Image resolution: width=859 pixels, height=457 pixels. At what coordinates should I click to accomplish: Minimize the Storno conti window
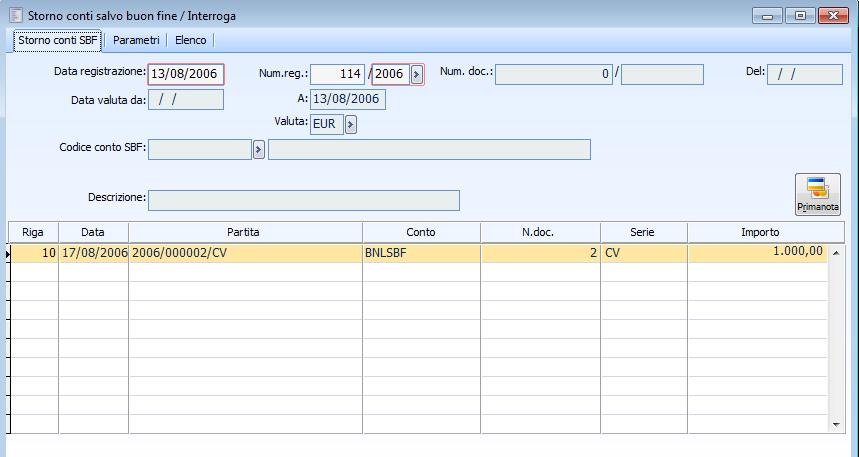point(767,16)
